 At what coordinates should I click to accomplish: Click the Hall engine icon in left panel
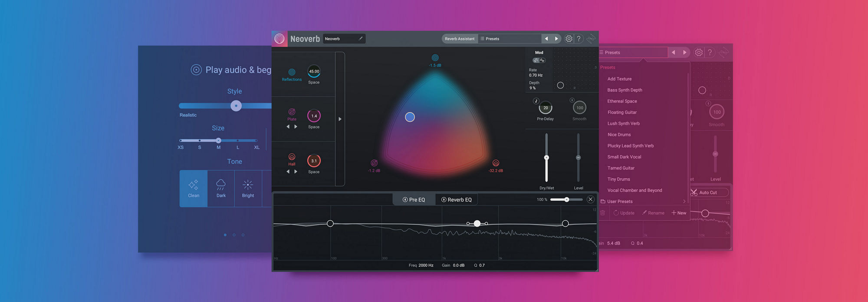(x=292, y=157)
